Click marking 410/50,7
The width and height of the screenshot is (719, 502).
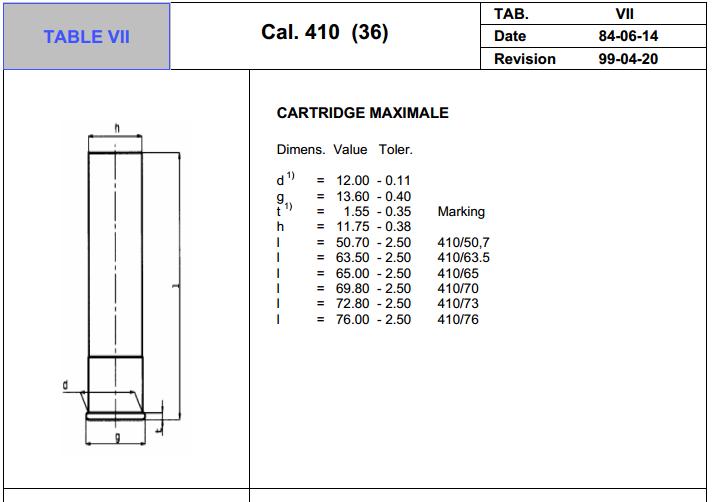pyautogui.click(x=463, y=242)
